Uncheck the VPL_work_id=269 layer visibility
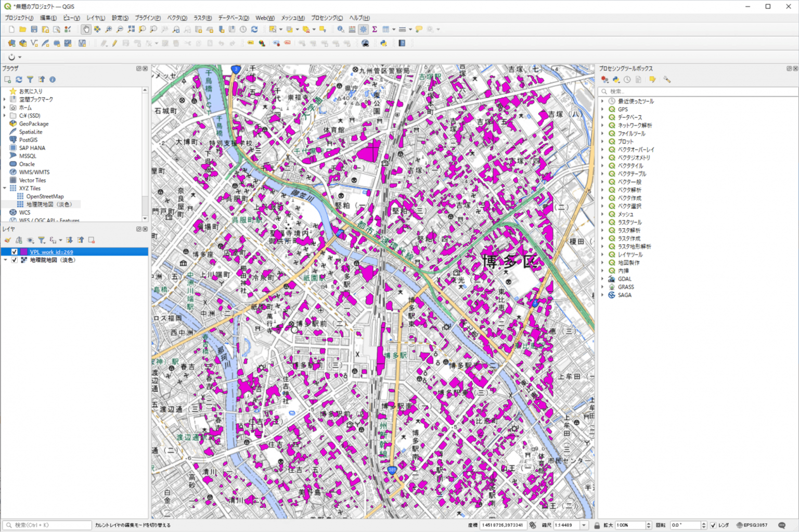 pyautogui.click(x=15, y=252)
